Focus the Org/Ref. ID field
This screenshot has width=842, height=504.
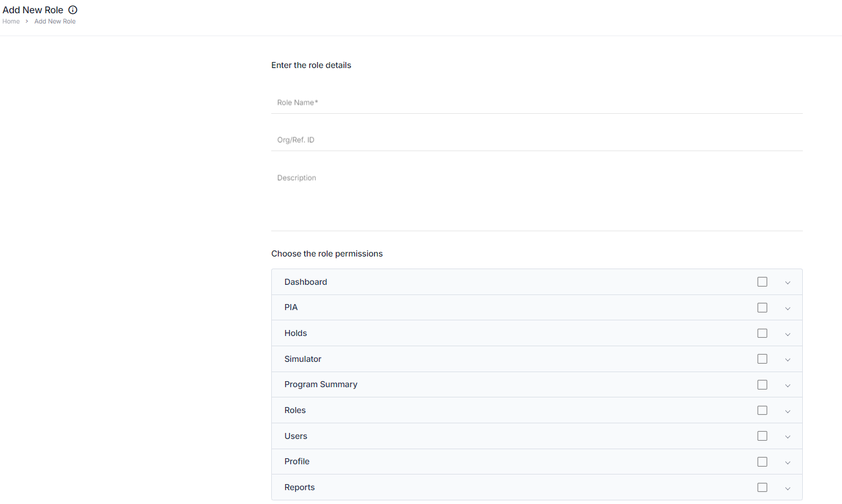click(536, 140)
